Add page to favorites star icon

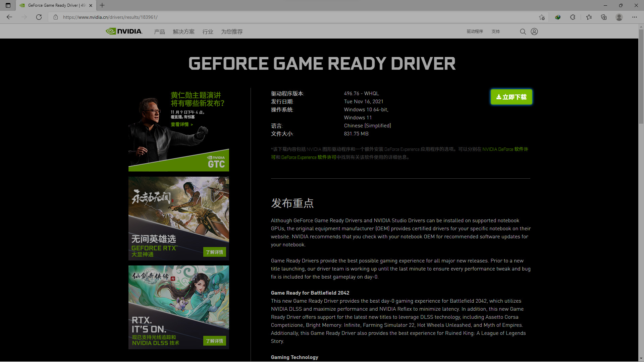(542, 17)
